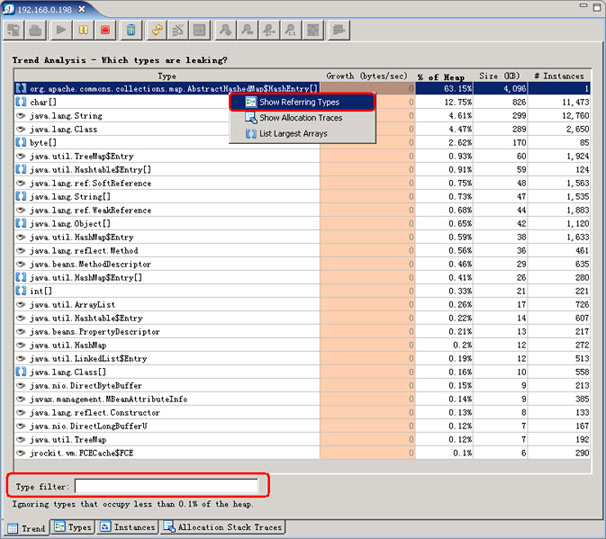This screenshot has height=539, width=606.
Task: Click the class icon beside java.lang.String
Action: [x=21, y=116]
